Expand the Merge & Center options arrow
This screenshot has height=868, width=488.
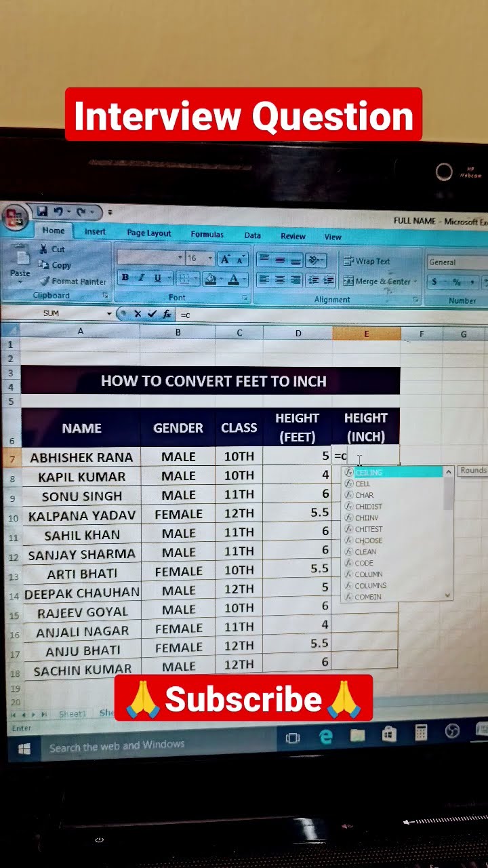[x=415, y=281]
